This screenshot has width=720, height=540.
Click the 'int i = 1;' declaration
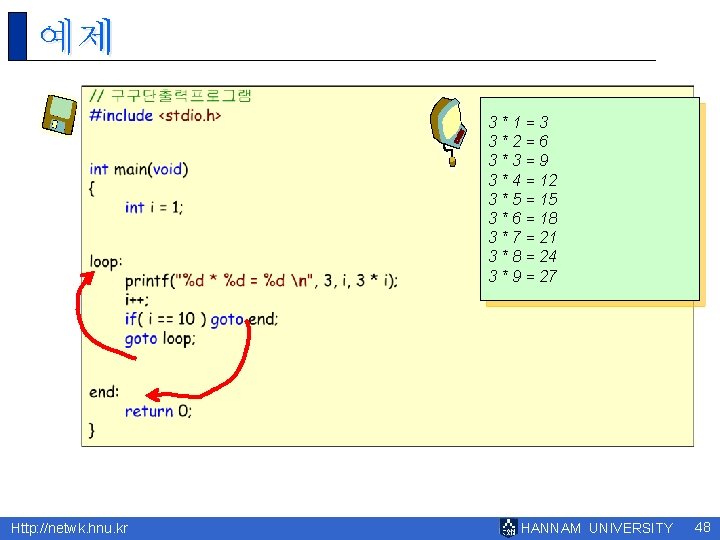154,208
